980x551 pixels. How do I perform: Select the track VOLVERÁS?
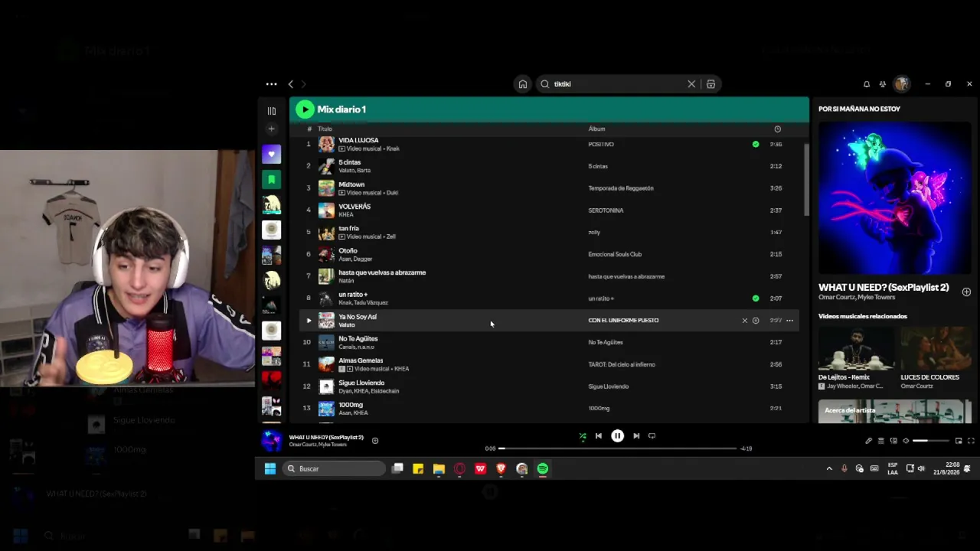[x=354, y=207]
